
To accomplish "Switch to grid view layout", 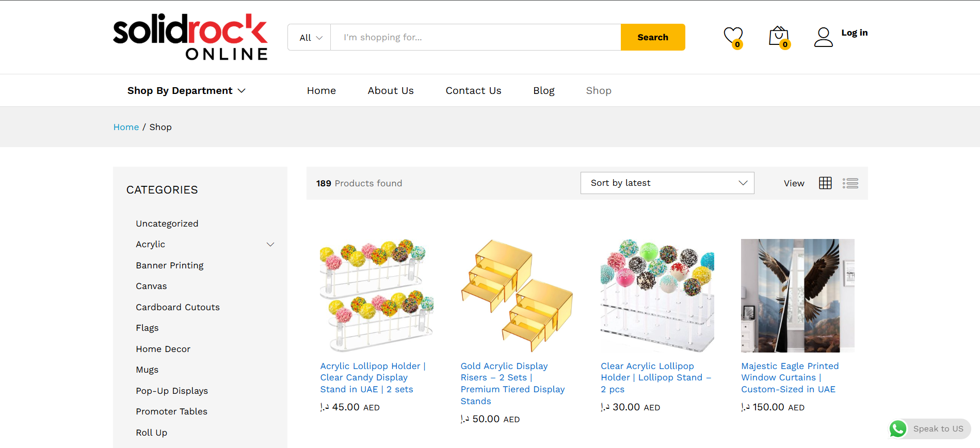I will coord(825,183).
